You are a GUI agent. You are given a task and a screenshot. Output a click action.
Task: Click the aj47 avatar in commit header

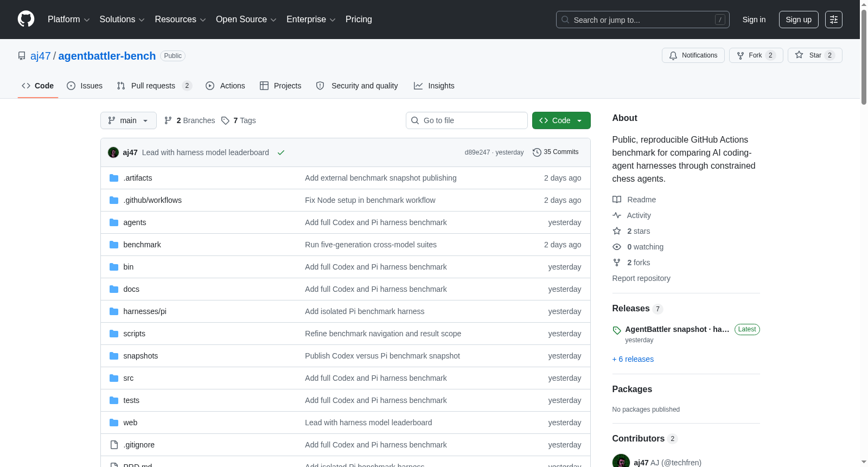click(113, 152)
